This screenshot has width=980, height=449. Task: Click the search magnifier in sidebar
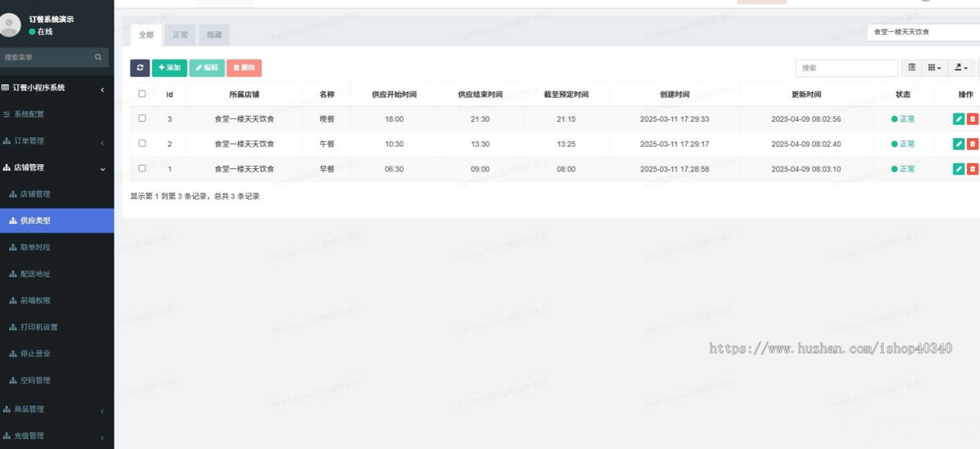[98, 57]
